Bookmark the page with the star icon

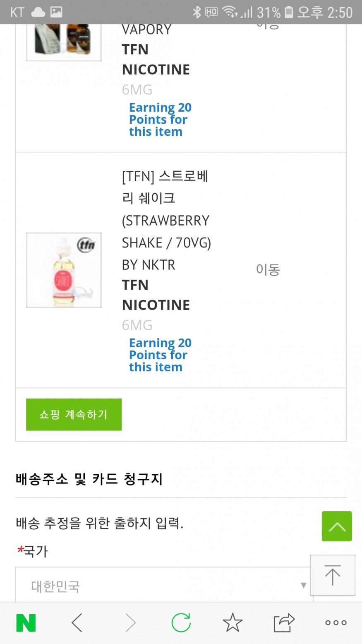(x=233, y=622)
